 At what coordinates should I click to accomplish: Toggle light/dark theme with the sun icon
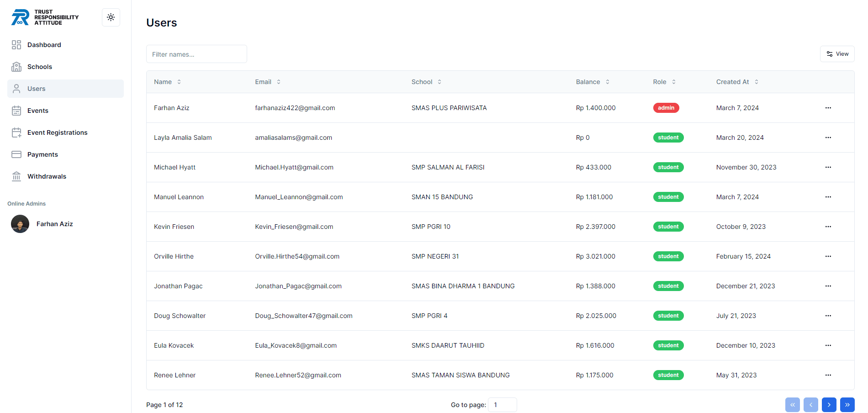[x=111, y=17]
